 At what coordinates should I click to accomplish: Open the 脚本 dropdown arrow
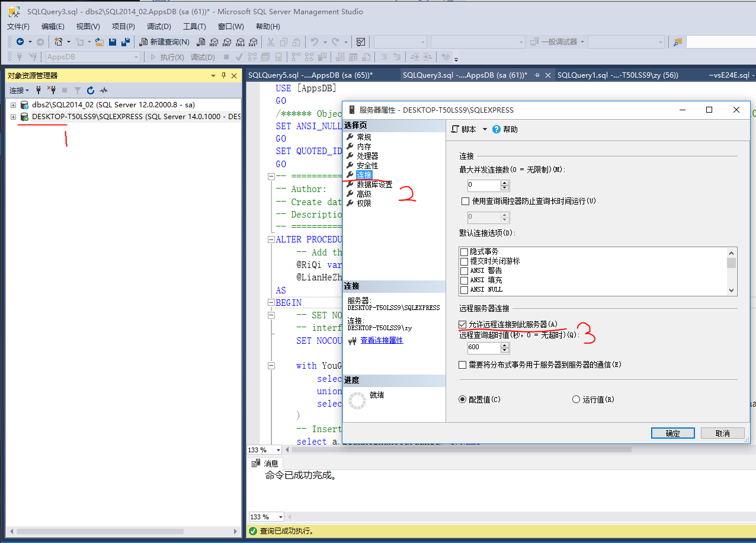485,129
